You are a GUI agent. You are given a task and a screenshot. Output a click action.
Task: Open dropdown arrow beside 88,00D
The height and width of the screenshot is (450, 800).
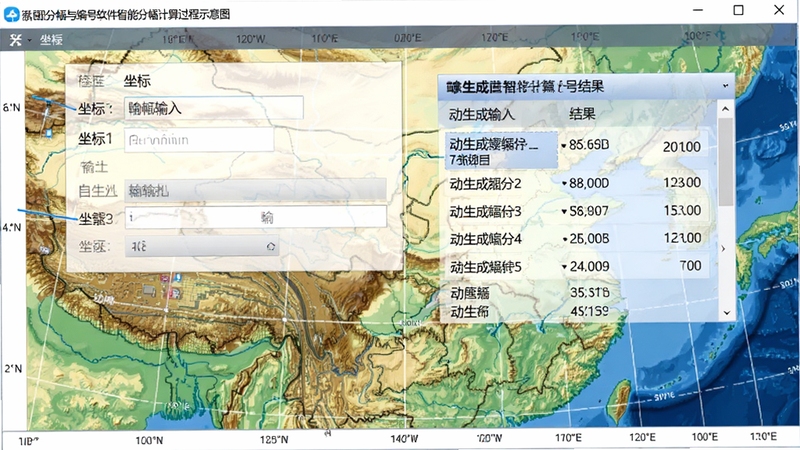tap(564, 184)
